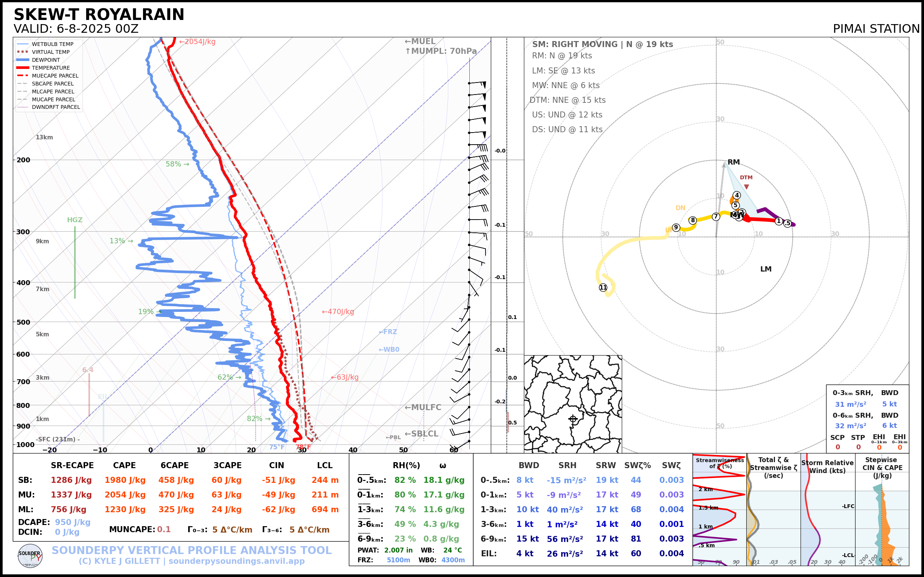Click the hodograph marker numbered 7
The height and width of the screenshot is (577, 924).
716,216
